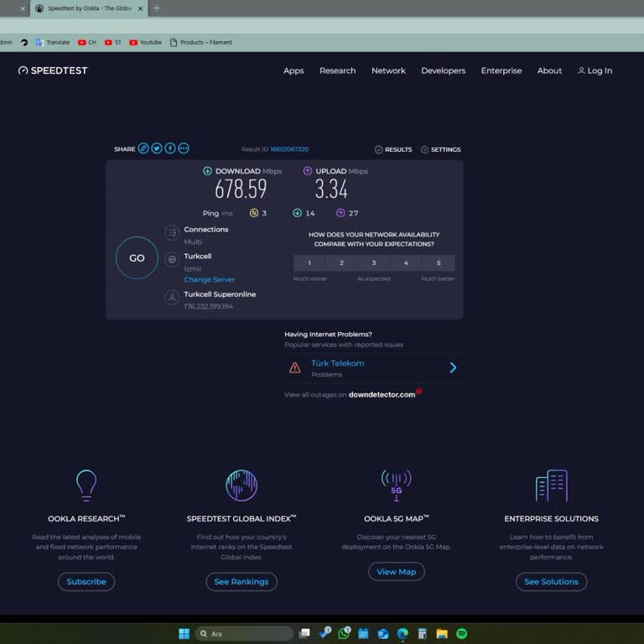The image size is (644, 644).
Task: Click the Subscribe button
Action: pyautogui.click(x=86, y=582)
